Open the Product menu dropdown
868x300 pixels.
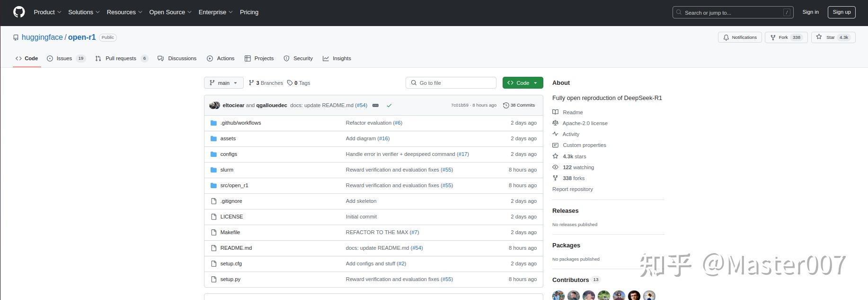[47, 12]
